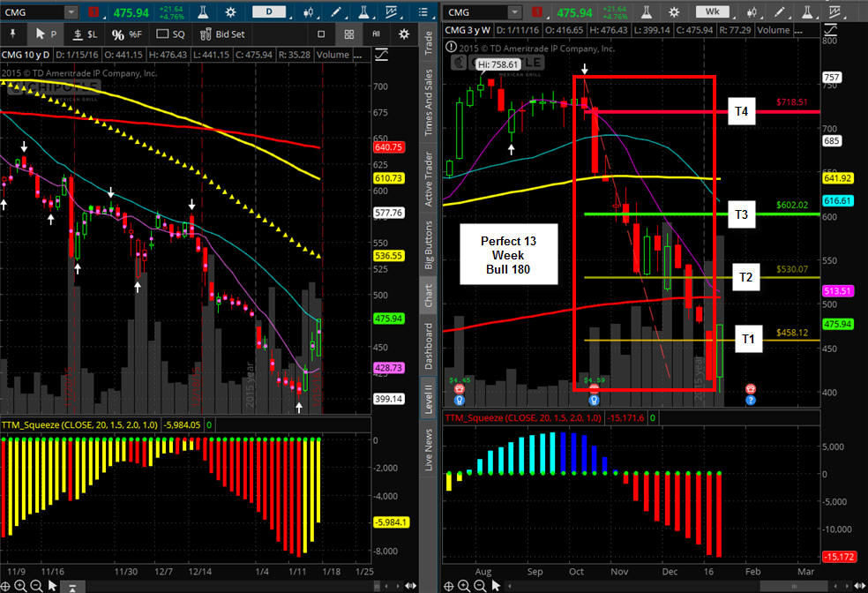The width and height of the screenshot is (868, 593).
Task: Toggle the four-grid chart layout button
Action: click(x=348, y=34)
